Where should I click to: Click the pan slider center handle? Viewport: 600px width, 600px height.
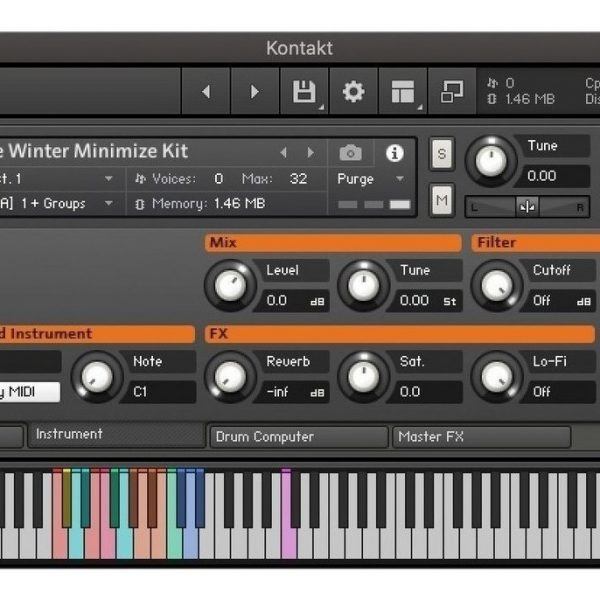pyautogui.click(x=527, y=207)
